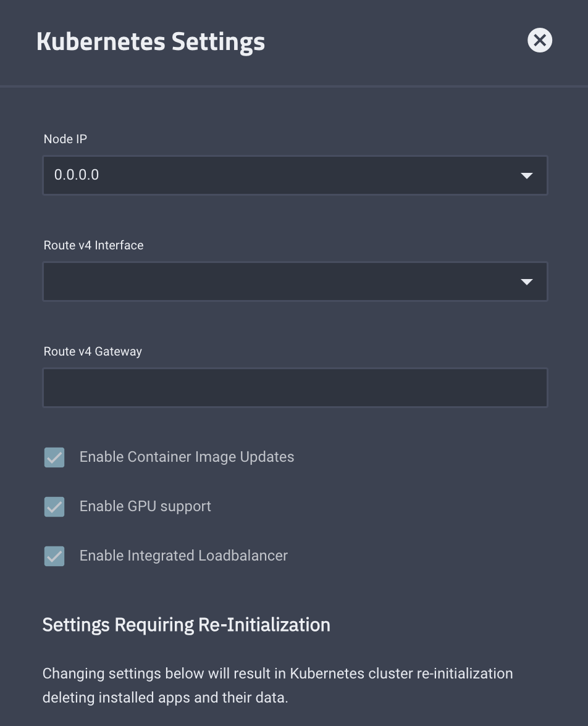Open the Route v4 Interface dropdown
588x726 pixels.
(295, 282)
